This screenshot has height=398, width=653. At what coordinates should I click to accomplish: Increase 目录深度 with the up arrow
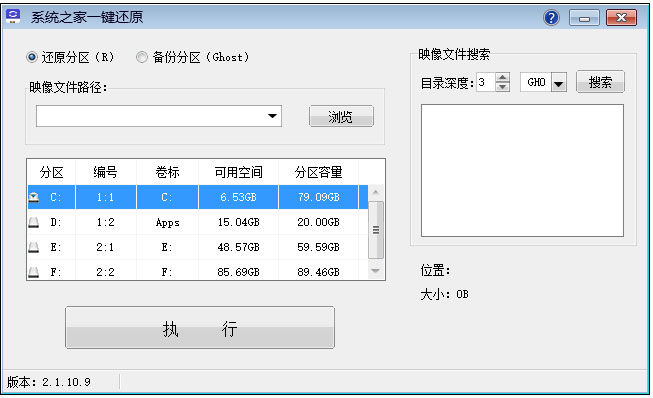tap(503, 77)
